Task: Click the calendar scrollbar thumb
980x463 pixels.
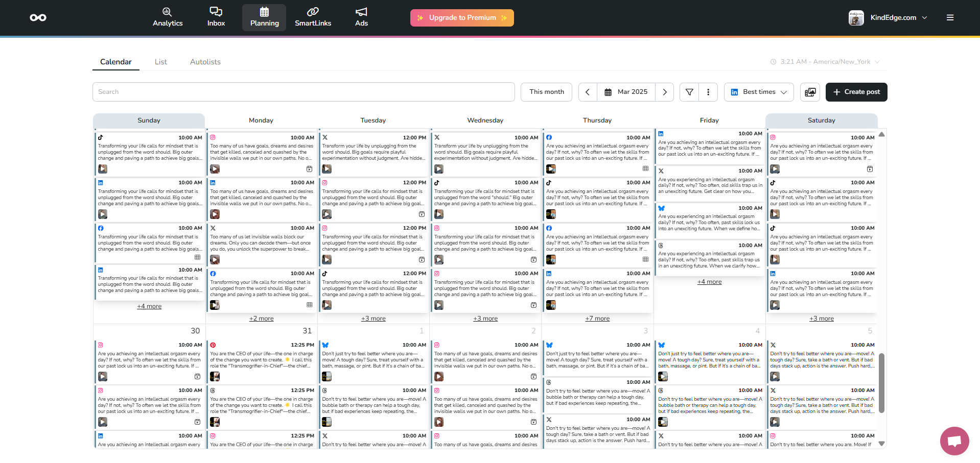Action: pos(881,383)
